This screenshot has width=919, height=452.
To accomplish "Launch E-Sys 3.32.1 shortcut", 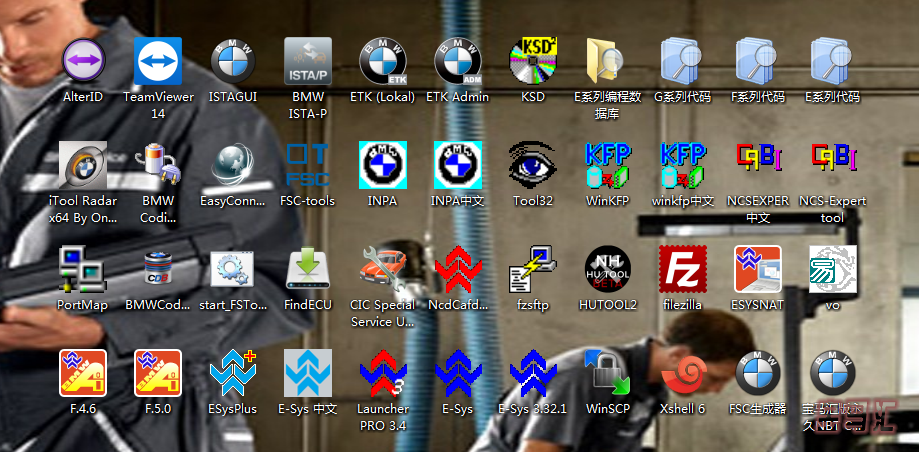I will coord(533,373).
